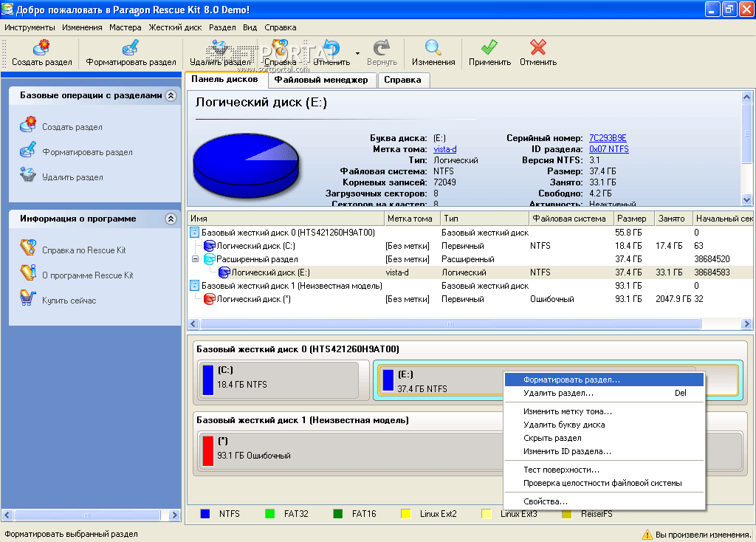Select the Логический диск (E:) row
Viewport: 756px width, 542px height.
[x=470, y=272]
